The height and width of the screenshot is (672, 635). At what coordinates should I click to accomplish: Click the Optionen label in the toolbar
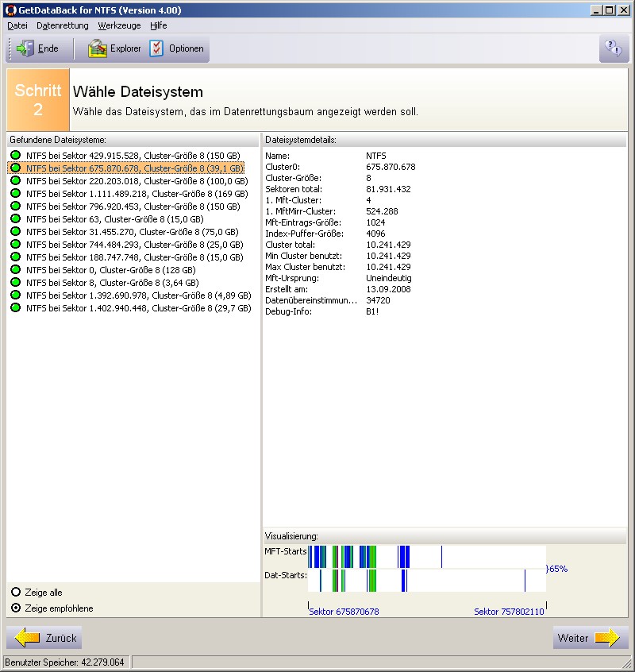187,48
